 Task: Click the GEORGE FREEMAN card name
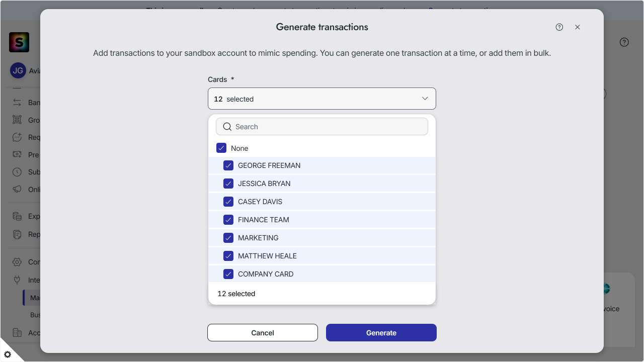(x=269, y=165)
